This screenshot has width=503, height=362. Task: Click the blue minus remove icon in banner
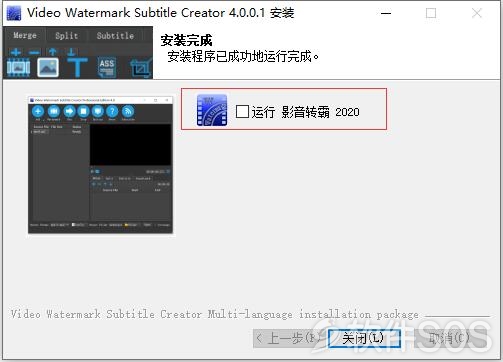point(34,52)
